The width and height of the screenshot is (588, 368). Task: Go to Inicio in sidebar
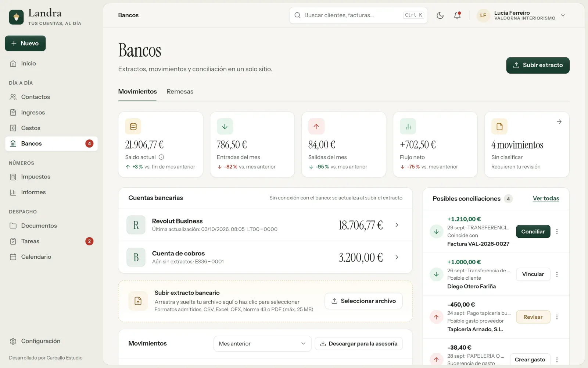[51, 64]
